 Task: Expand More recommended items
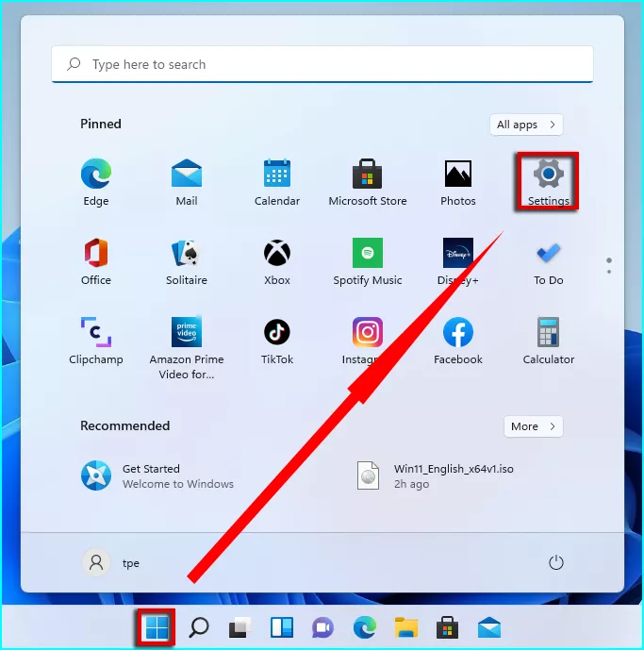(534, 426)
